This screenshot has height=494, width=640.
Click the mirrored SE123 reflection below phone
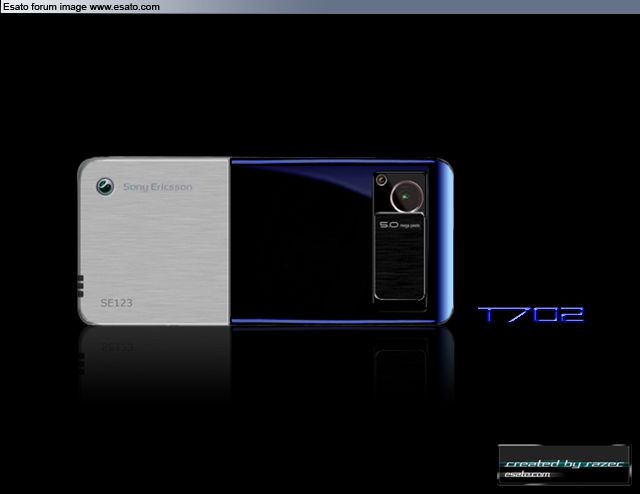point(116,346)
